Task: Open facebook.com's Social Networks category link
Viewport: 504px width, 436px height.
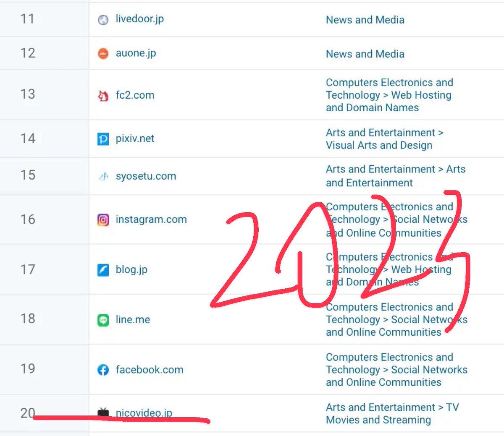Action: point(396,370)
